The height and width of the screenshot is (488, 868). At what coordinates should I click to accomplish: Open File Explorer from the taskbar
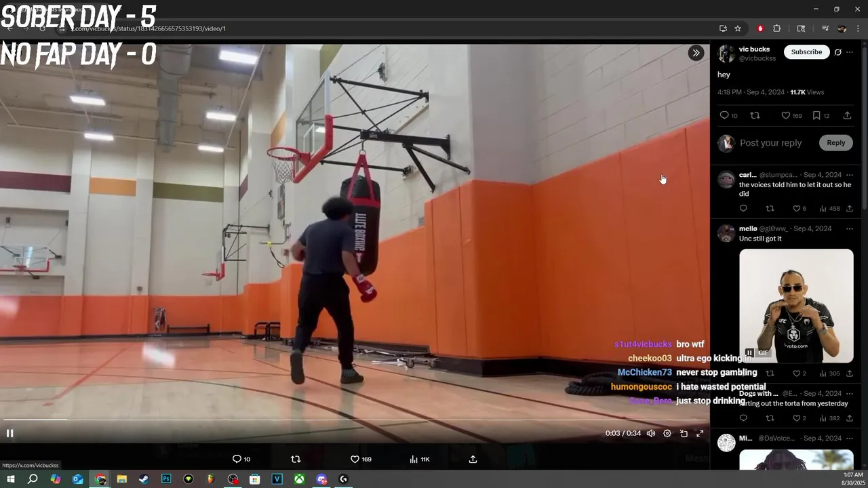click(x=122, y=479)
